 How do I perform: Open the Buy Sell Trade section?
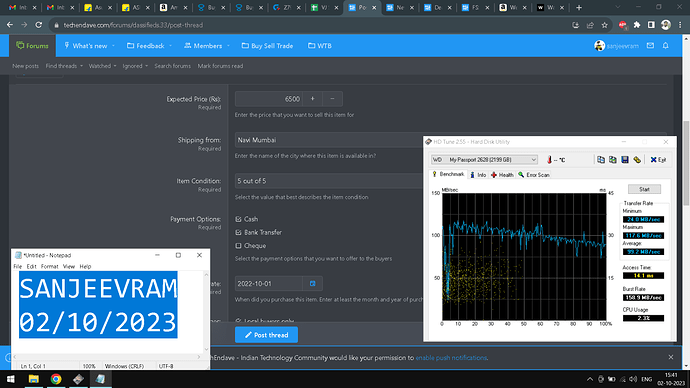click(268, 46)
